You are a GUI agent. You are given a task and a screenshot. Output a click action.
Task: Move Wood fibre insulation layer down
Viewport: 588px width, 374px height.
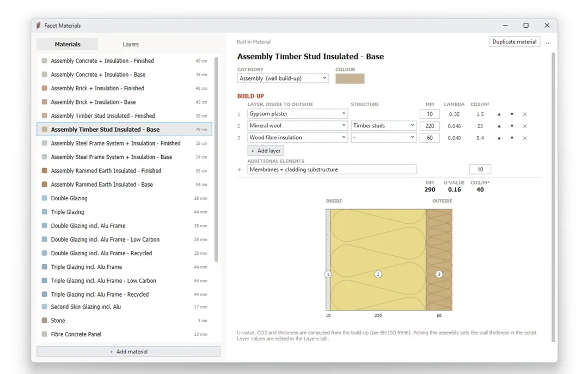[511, 138]
